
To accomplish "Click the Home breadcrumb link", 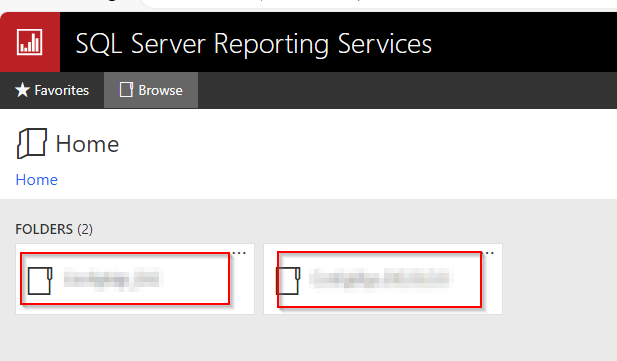I will [37, 180].
